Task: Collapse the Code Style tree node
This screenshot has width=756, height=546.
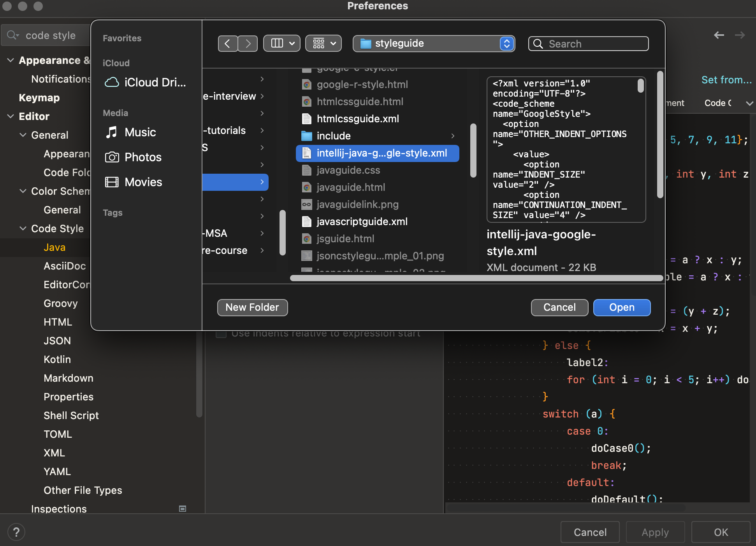Action: tap(23, 229)
